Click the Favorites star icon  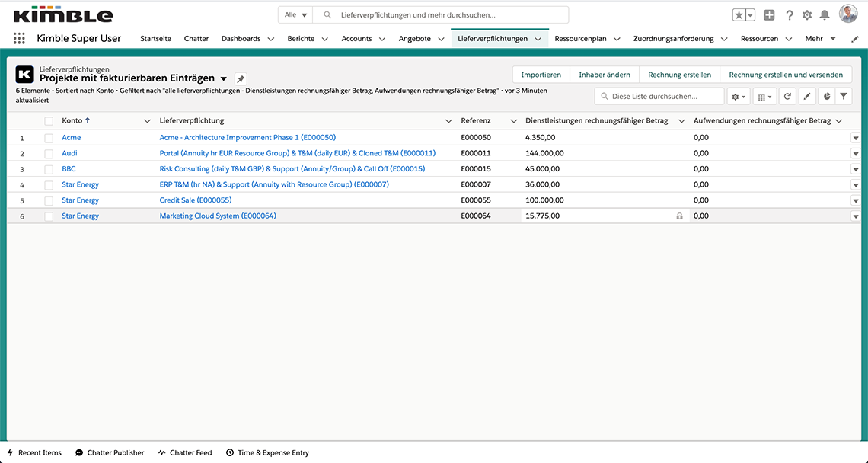pos(739,15)
